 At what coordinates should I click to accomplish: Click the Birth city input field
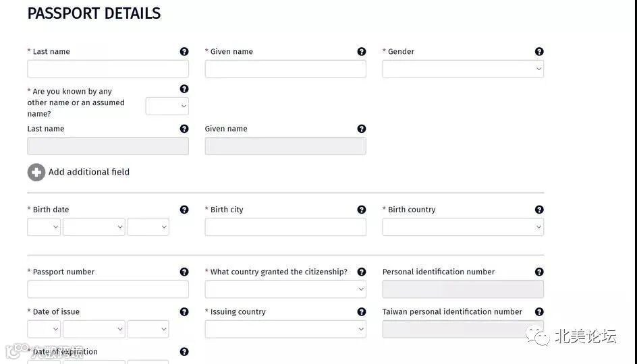[x=285, y=227]
